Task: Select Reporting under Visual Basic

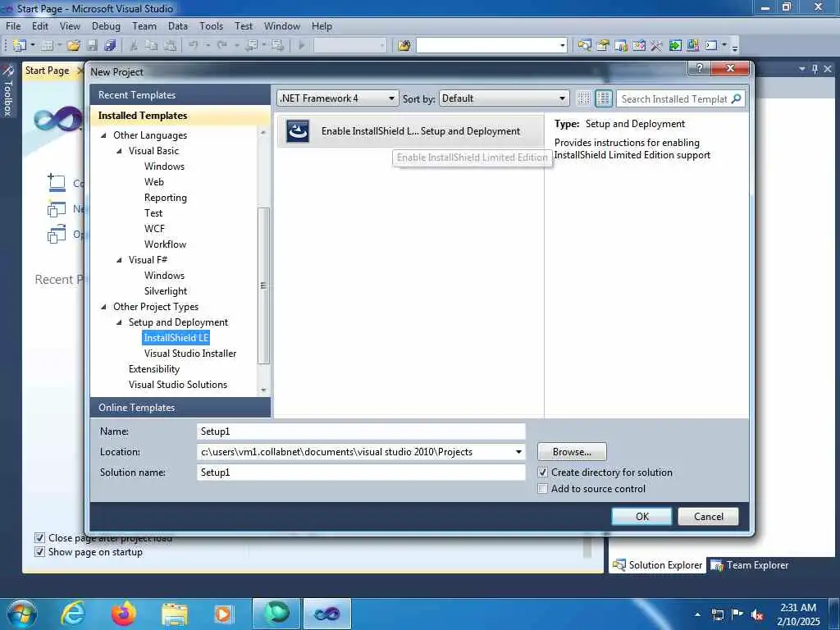Action: (166, 198)
